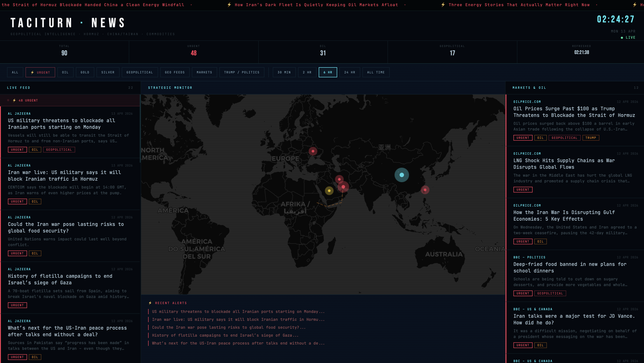Filter feed by Oil category
Screen dimensions: 644x363
(65, 72)
